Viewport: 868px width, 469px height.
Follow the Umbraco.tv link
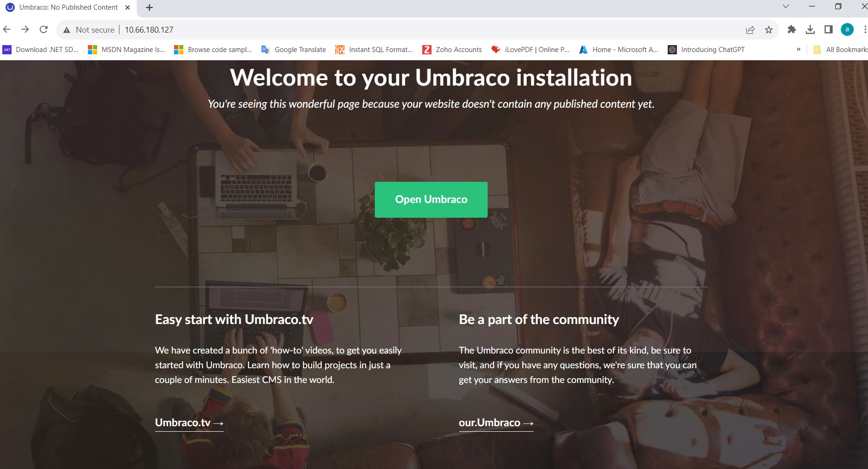click(189, 423)
